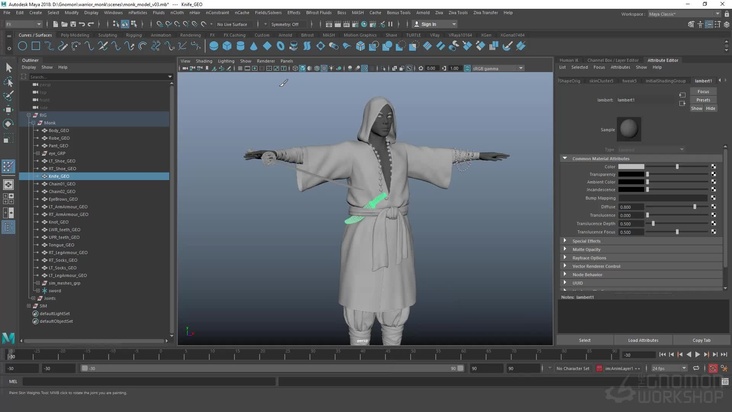Click the Transparency black swatch

click(631, 175)
